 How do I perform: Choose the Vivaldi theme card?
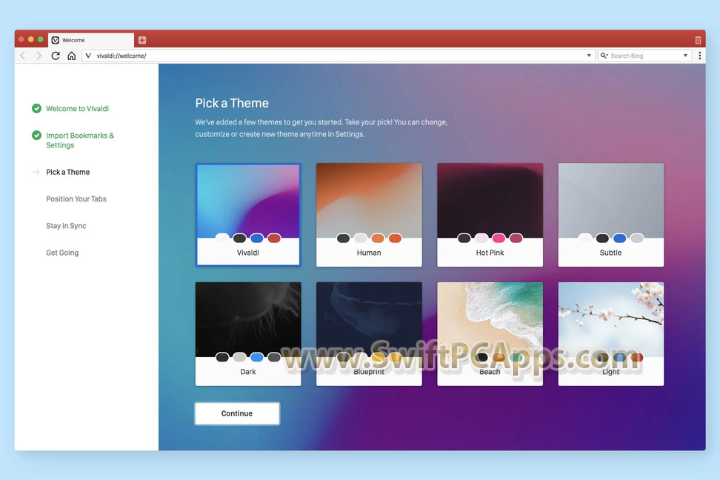click(x=248, y=215)
